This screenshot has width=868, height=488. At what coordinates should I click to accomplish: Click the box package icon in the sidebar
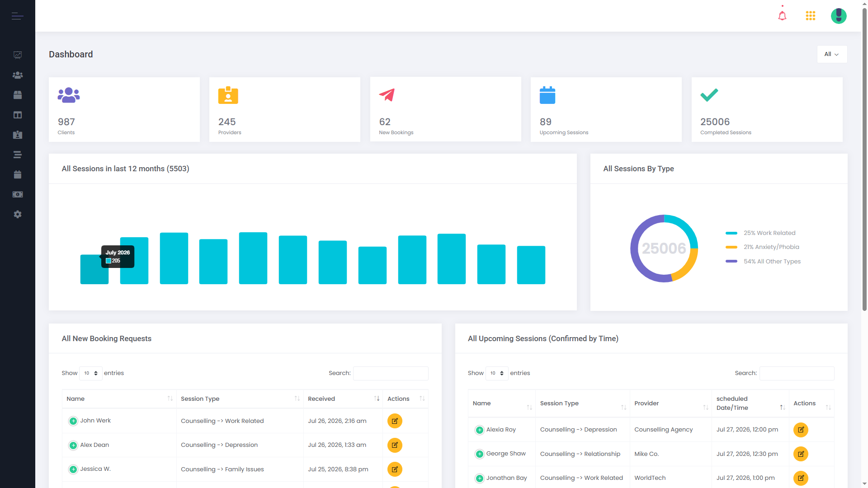[x=18, y=95]
